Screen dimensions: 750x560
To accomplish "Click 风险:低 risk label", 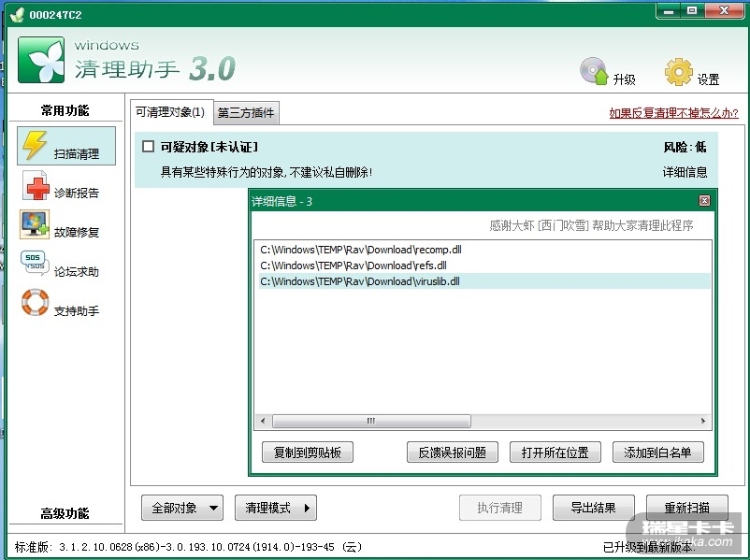I will (685, 147).
